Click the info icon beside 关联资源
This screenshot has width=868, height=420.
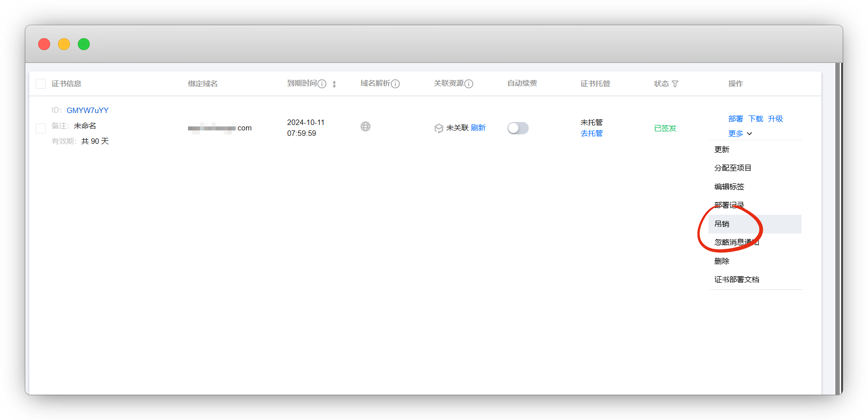point(469,84)
